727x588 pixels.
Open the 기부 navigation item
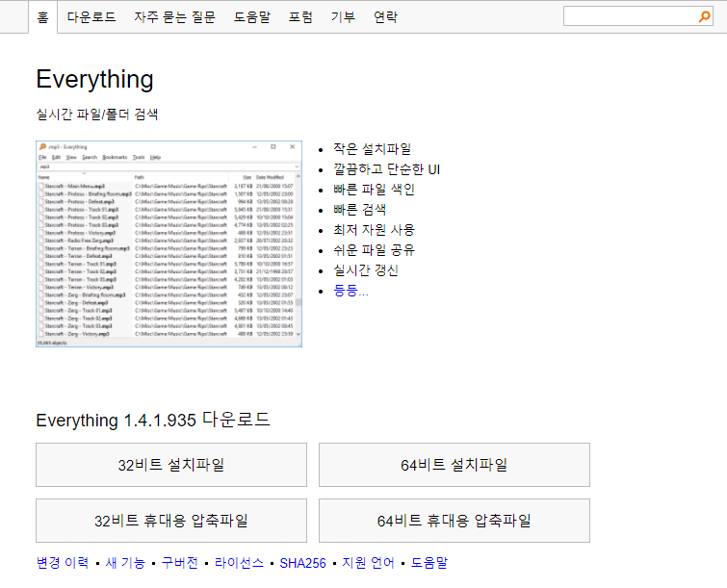click(343, 17)
